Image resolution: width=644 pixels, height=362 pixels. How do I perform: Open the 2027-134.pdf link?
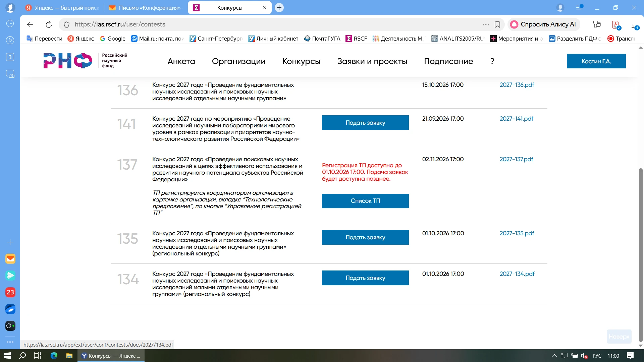coord(517,274)
